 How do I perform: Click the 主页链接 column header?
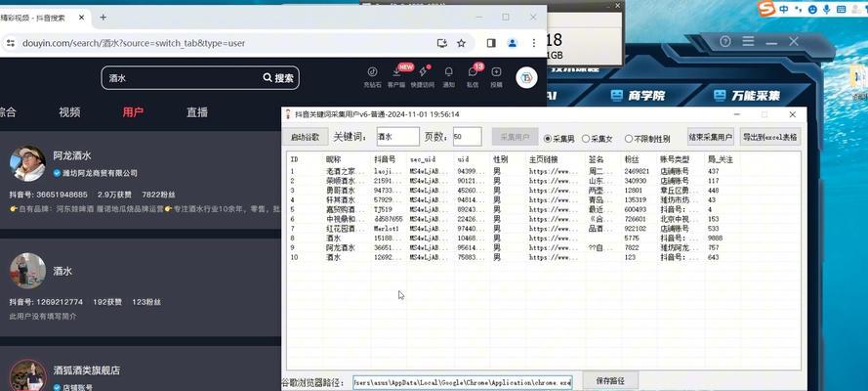[543, 159]
